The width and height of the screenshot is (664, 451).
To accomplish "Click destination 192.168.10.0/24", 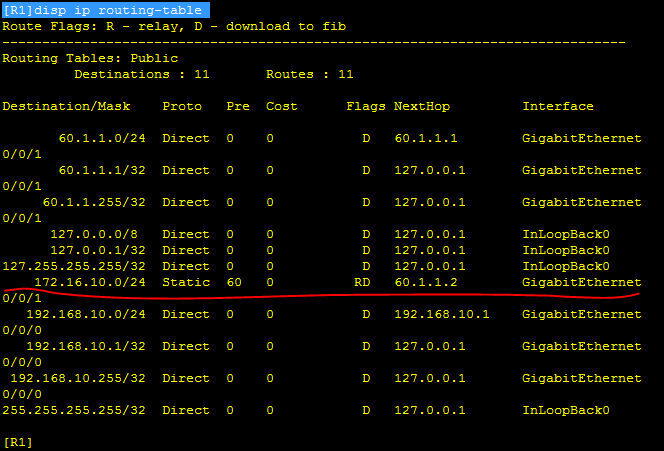I will click(x=86, y=314).
